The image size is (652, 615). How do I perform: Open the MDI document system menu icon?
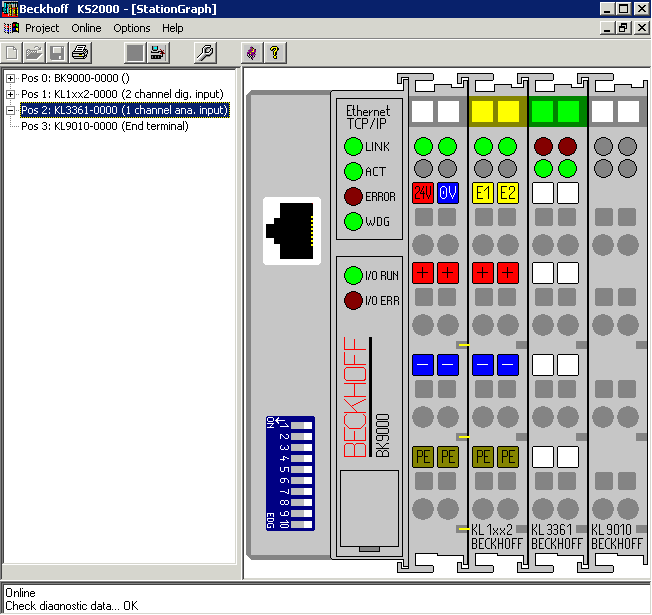coord(11,28)
